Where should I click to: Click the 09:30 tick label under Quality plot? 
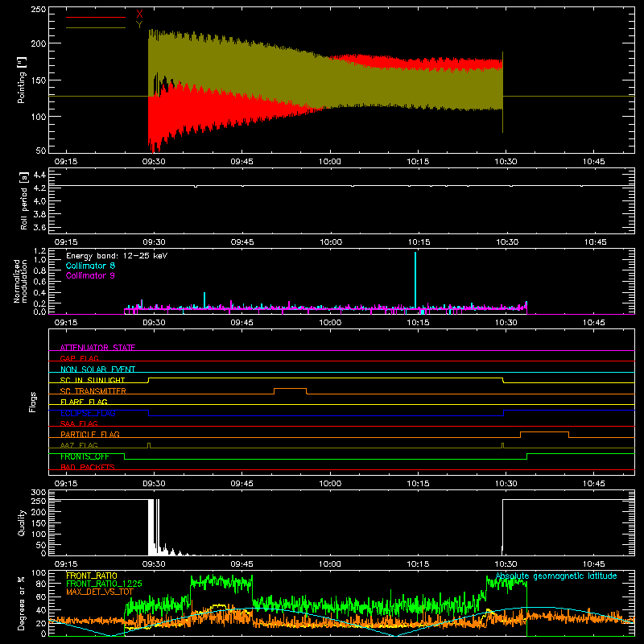[x=154, y=564]
